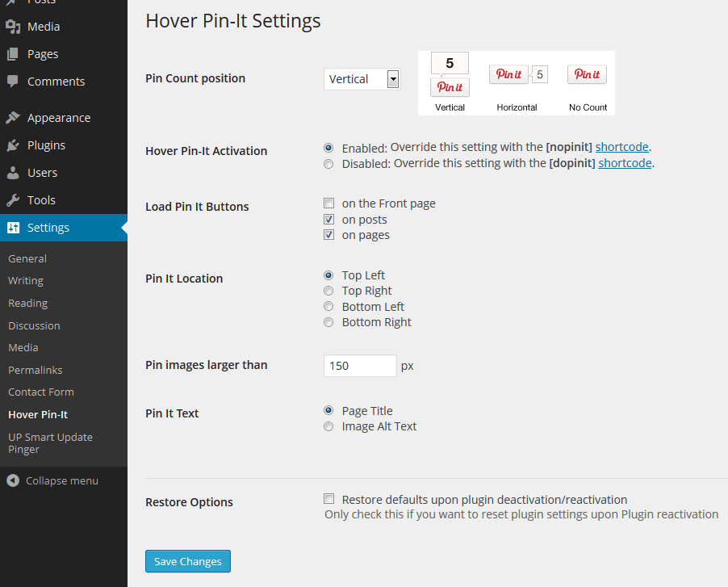Click the Media icon in sidebar
The width and height of the screenshot is (728, 587).
pos(13,27)
